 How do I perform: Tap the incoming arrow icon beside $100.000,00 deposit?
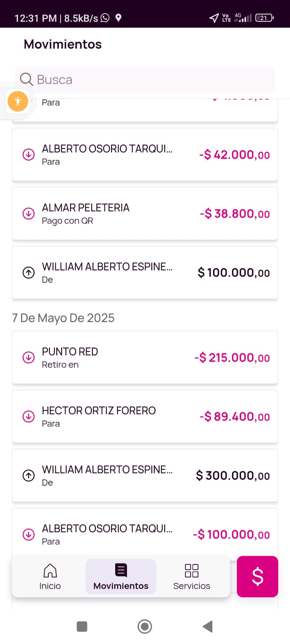pos(29,272)
